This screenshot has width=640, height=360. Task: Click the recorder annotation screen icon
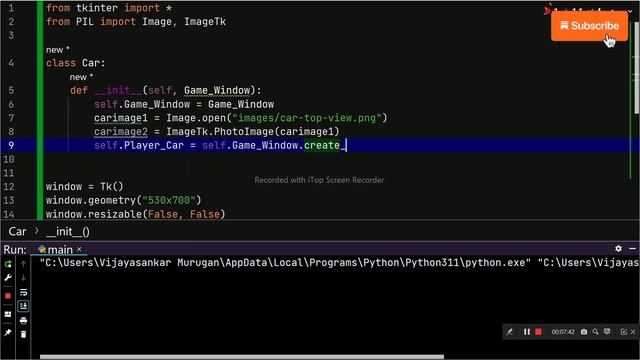click(x=607, y=331)
